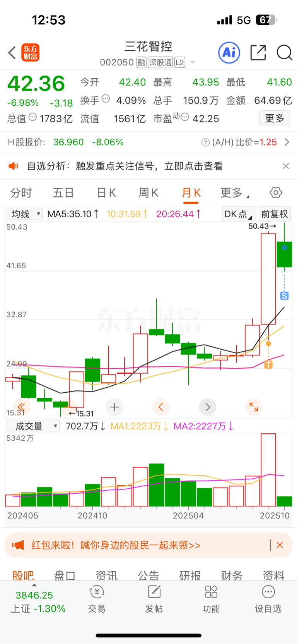Switch to the 日K chart tab
The width and height of the screenshot is (297, 644).
[x=106, y=192]
